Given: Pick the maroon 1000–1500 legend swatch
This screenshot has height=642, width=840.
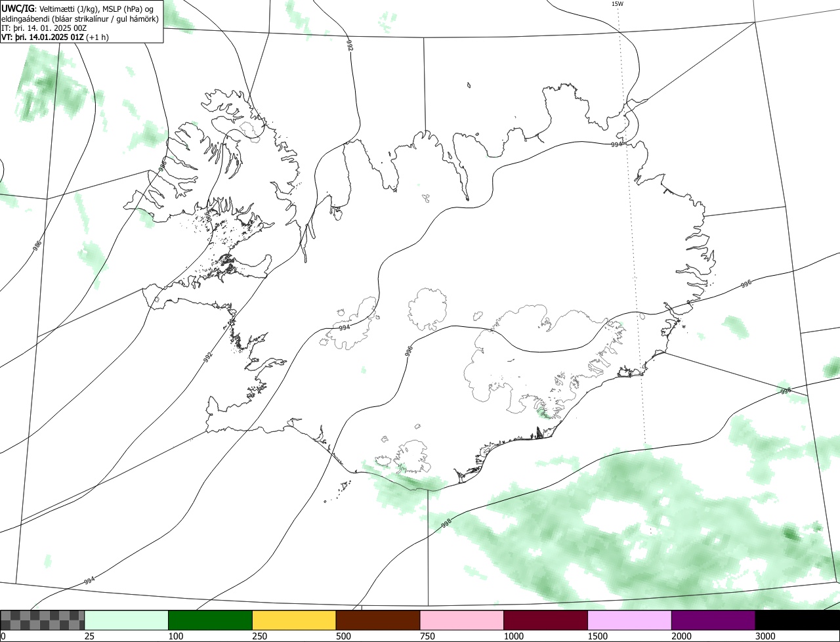Looking at the screenshot, I should point(546,620).
